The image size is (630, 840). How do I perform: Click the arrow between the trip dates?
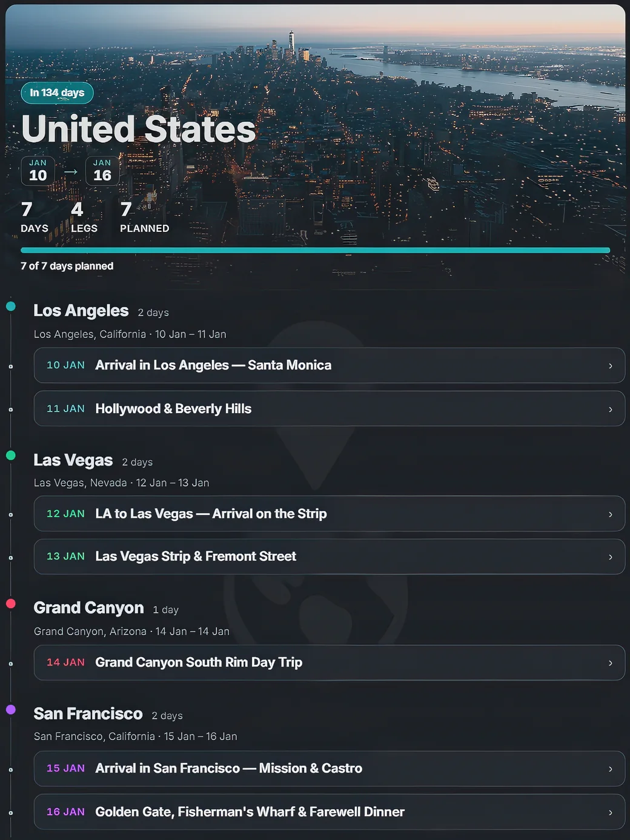click(x=71, y=171)
